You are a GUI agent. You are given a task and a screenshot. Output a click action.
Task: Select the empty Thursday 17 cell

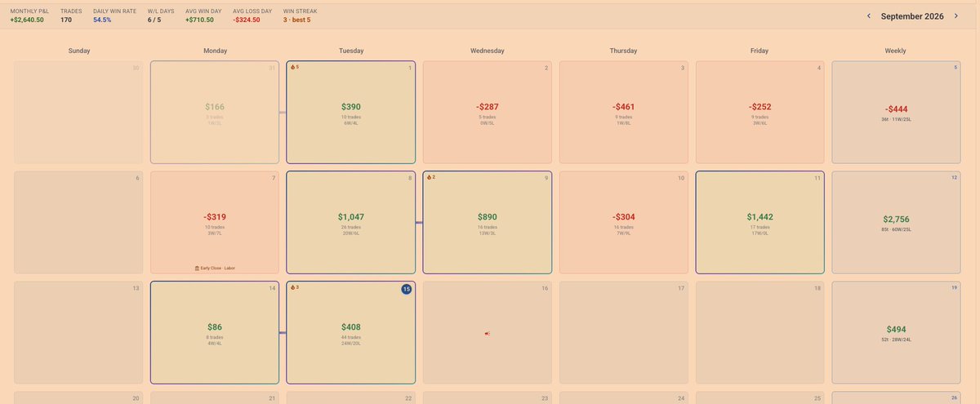click(x=624, y=332)
